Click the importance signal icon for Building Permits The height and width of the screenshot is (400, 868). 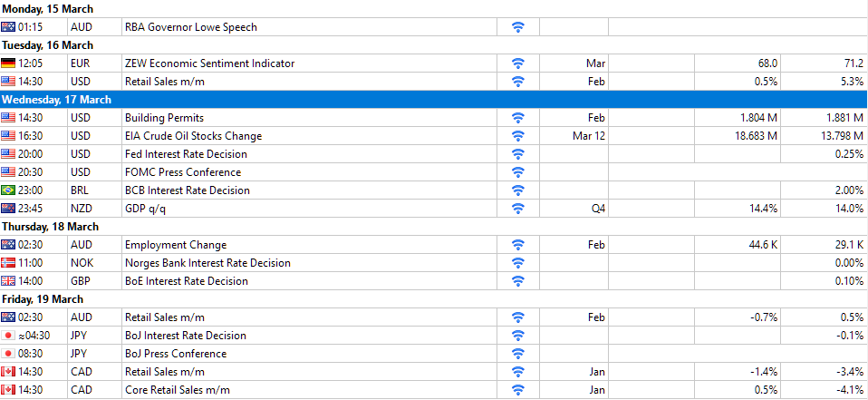point(517,118)
